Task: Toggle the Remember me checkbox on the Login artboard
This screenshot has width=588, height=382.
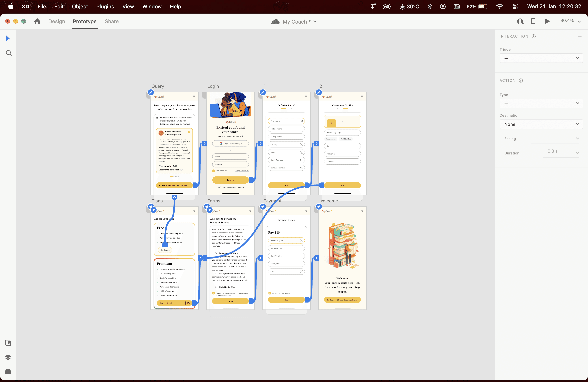Action: click(214, 171)
